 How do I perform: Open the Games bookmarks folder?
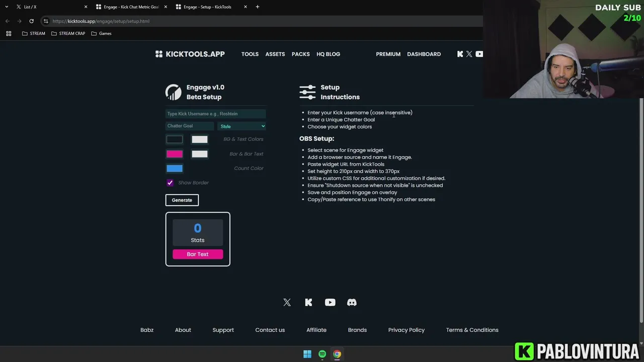(x=101, y=33)
